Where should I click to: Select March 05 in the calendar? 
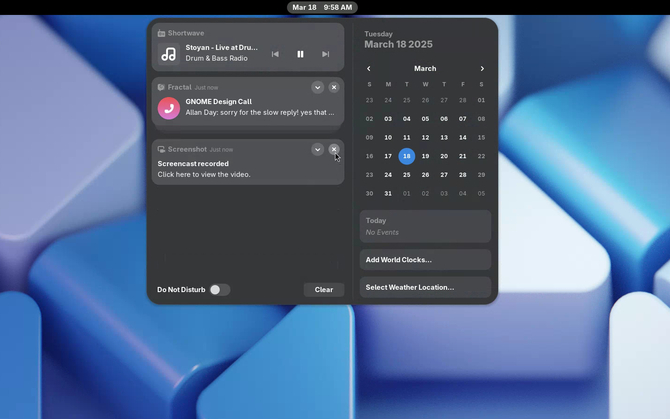point(425,119)
